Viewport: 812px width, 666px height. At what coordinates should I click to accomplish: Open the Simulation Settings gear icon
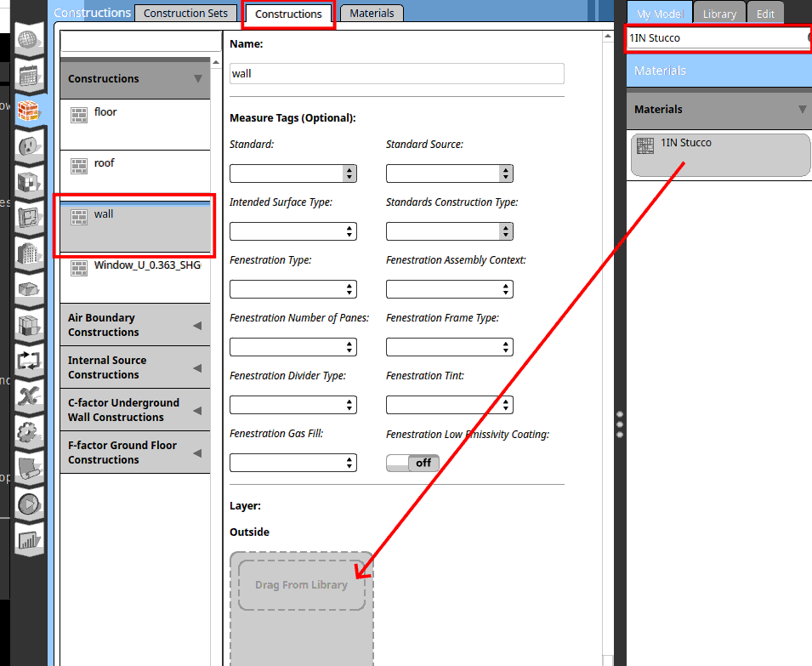[29, 431]
